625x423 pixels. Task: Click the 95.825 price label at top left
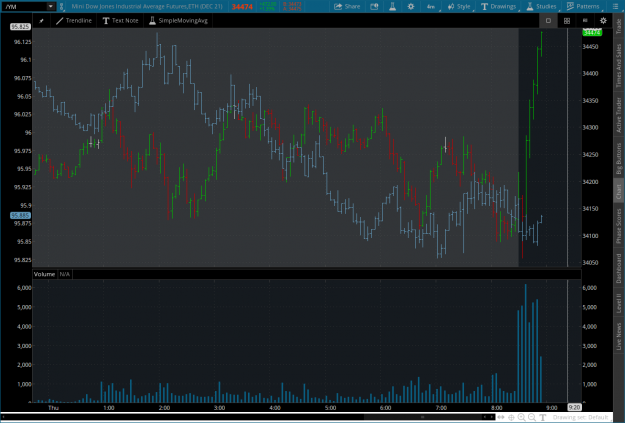20,27
